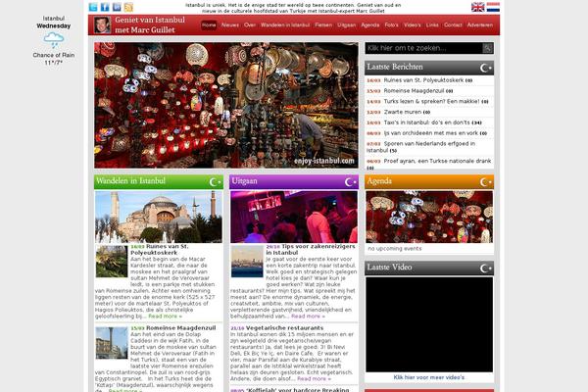Click "Klik hier voor meer video's" link
The height and width of the screenshot is (392, 588).
pyautogui.click(x=429, y=377)
